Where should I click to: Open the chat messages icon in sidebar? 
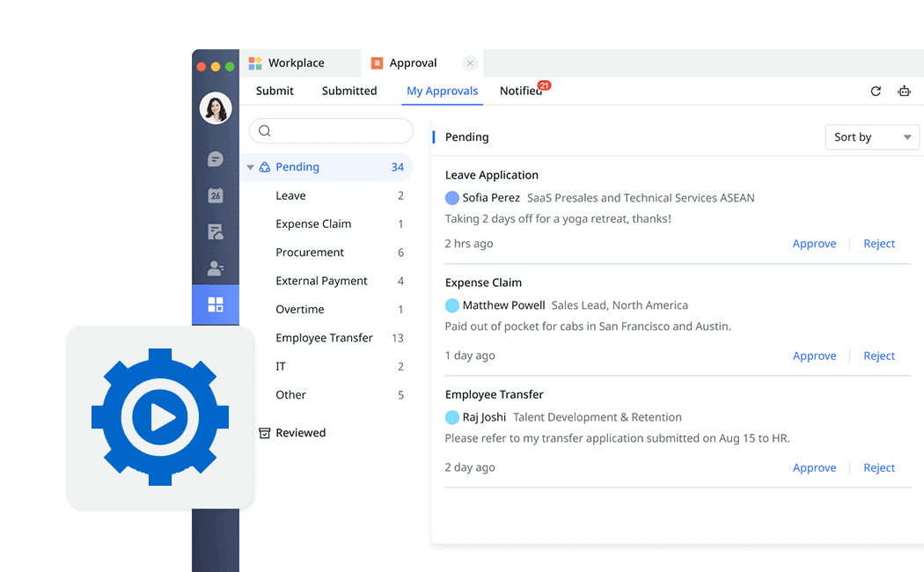[216, 159]
